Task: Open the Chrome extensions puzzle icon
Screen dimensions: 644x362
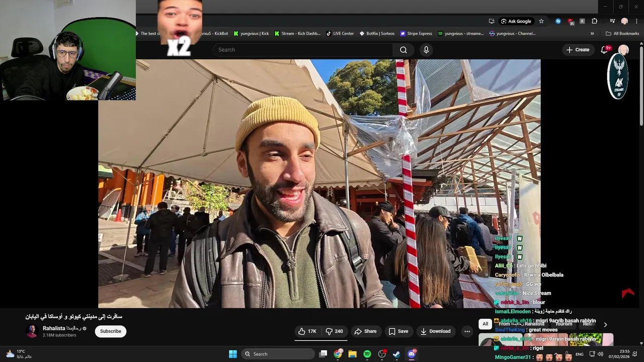Action: pyautogui.click(x=595, y=21)
